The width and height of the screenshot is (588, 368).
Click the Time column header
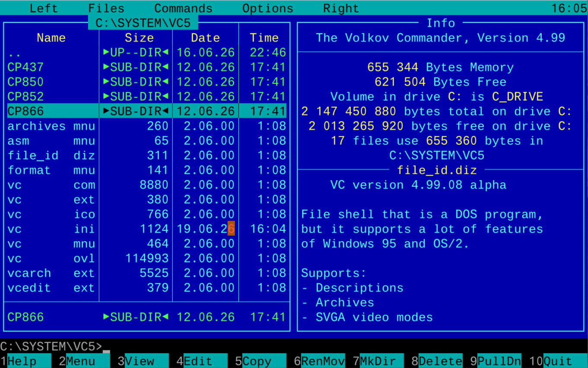click(x=264, y=38)
